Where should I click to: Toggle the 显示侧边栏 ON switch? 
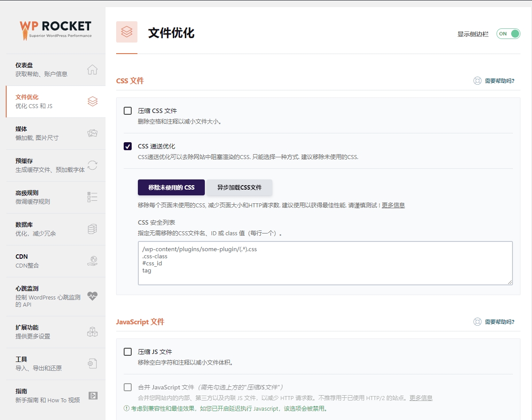508,34
